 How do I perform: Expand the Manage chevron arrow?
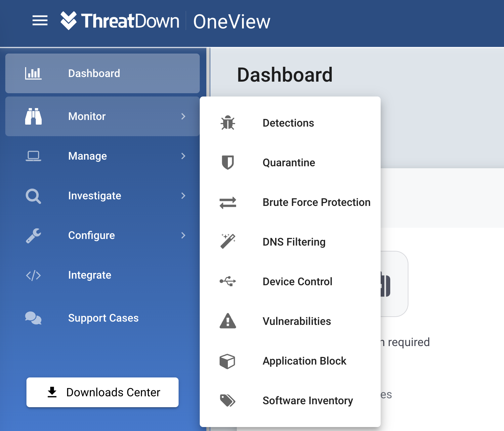click(183, 156)
